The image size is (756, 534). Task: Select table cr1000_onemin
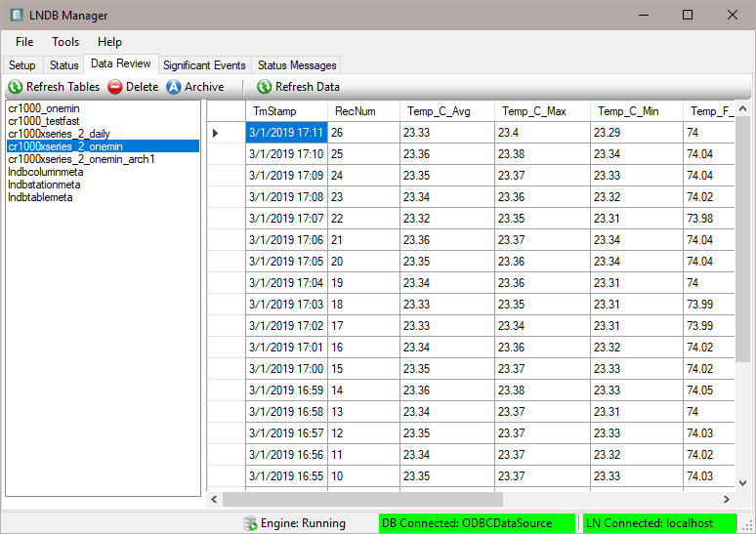pos(103,108)
